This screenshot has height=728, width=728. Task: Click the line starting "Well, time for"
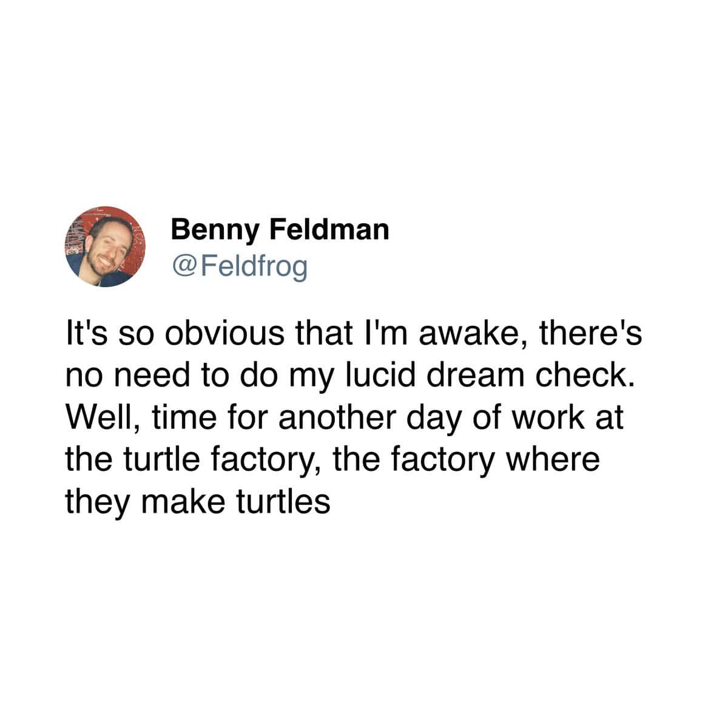[x=344, y=419]
